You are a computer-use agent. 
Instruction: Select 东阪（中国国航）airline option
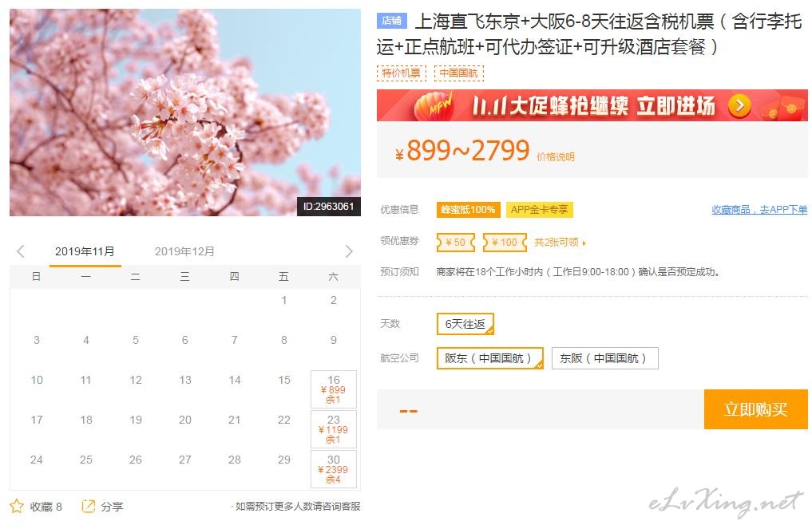click(605, 358)
